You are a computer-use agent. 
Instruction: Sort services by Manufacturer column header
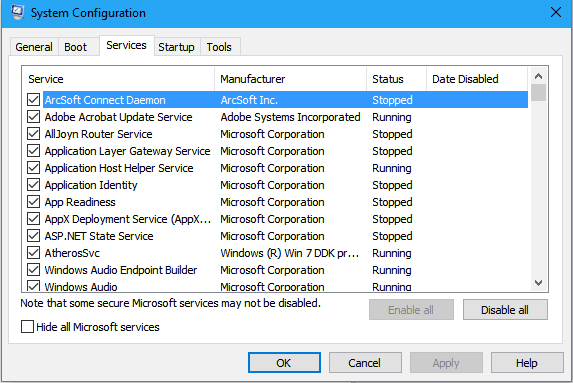point(291,79)
